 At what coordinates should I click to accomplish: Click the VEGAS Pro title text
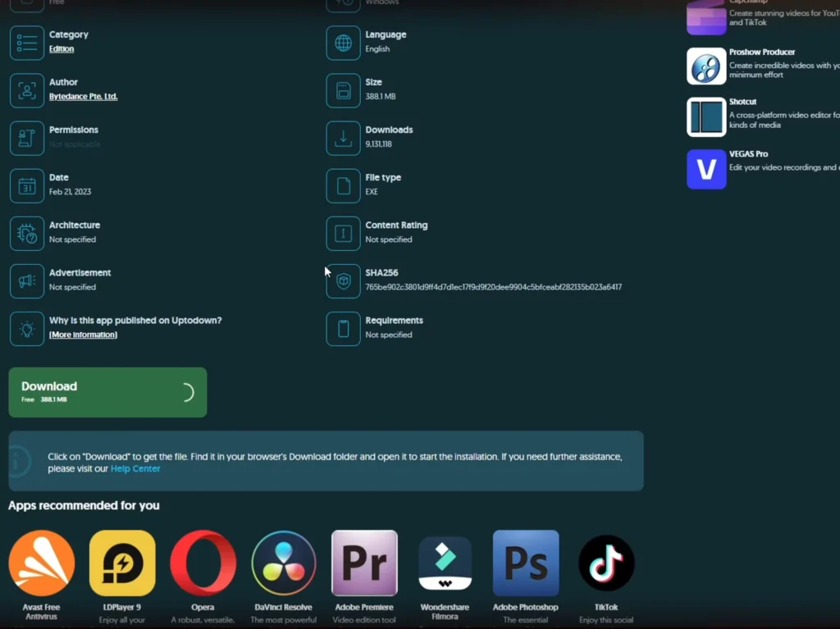748,154
